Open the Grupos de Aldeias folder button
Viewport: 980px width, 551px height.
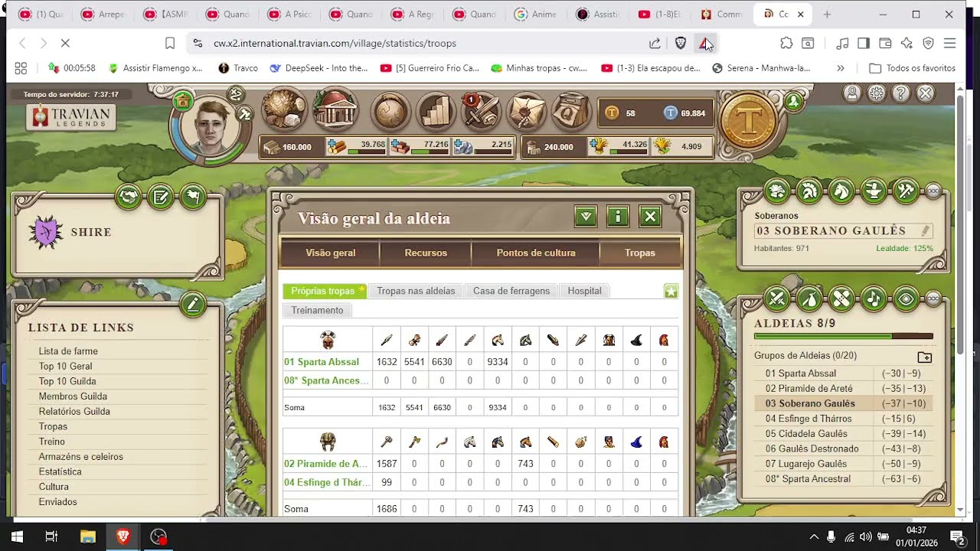pos(924,357)
